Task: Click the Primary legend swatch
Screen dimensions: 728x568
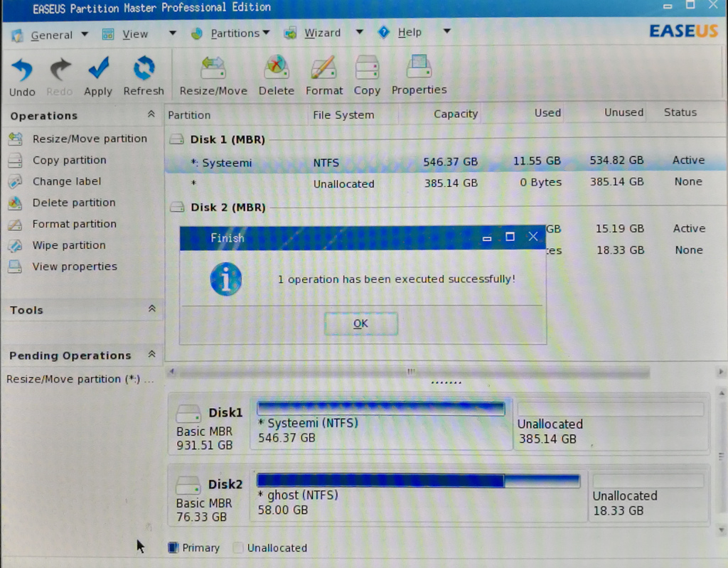Action: [173, 547]
